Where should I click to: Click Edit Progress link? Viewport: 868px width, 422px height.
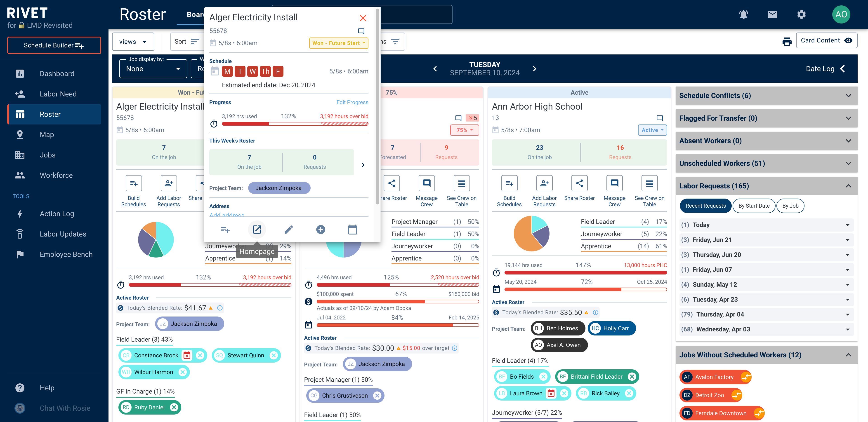point(352,102)
